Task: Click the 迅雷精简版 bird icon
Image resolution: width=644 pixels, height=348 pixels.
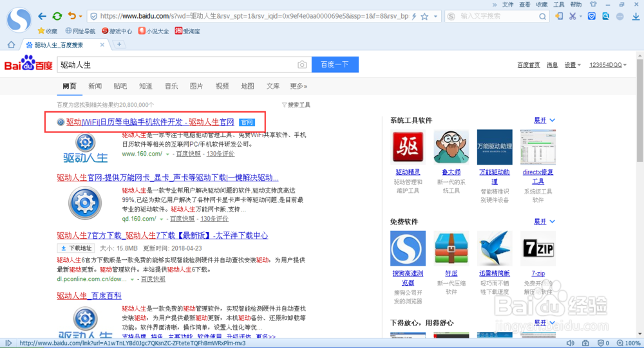Action: (495, 248)
